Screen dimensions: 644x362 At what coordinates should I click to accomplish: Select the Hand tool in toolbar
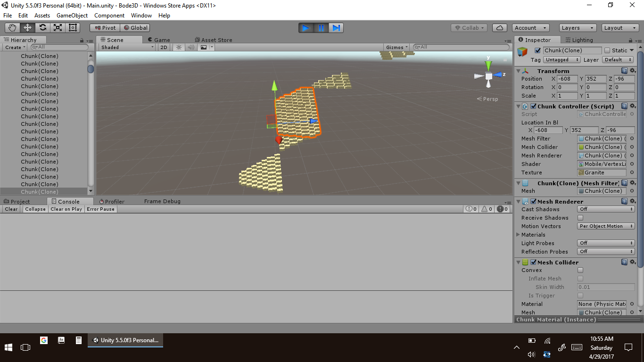coord(12,28)
